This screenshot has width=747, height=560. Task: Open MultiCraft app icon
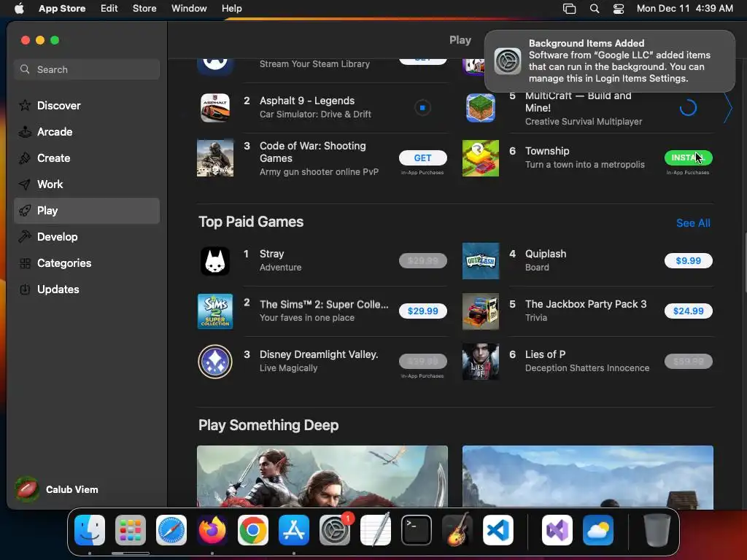(480, 108)
